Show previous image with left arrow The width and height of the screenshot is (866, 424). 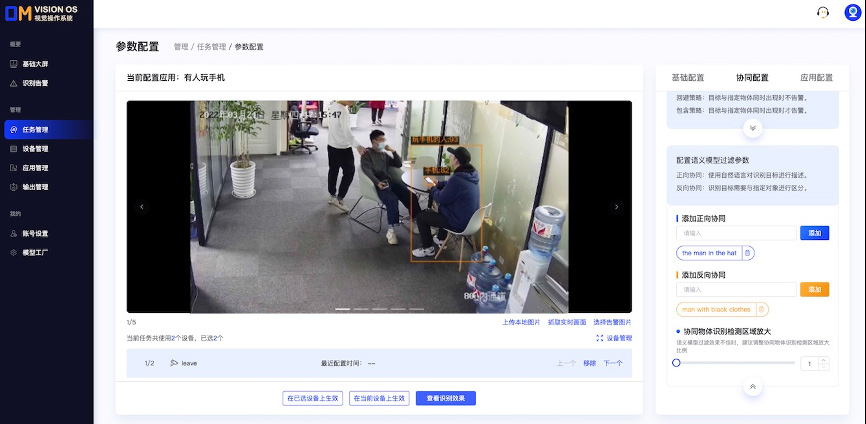141,207
